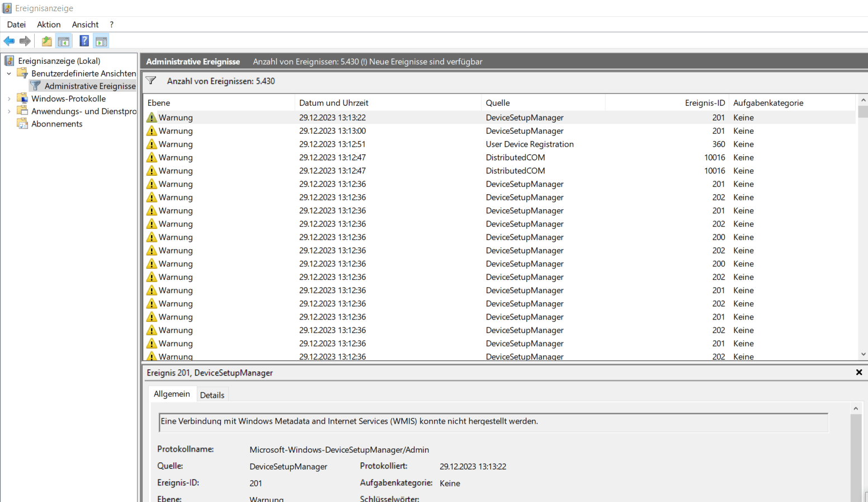Sort by the Quelle column header
868x502 pixels.
tap(543, 102)
